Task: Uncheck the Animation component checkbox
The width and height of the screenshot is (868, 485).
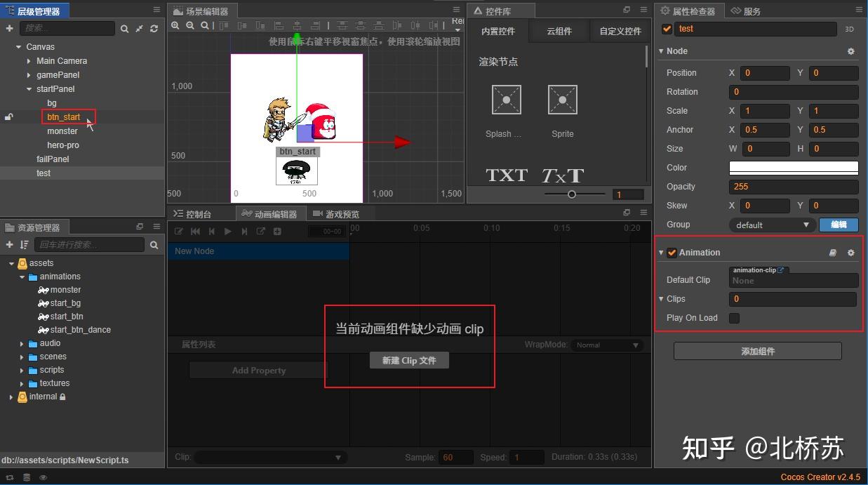Action: click(672, 252)
